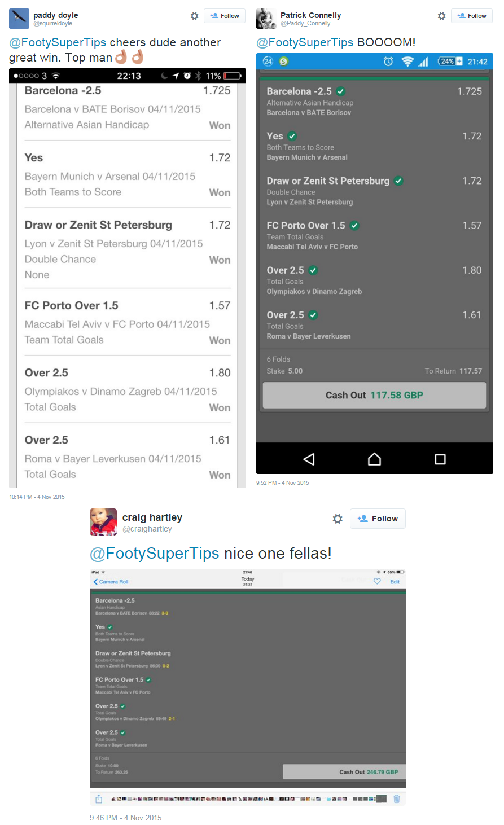Image resolution: width=504 pixels, height=825 pixels.
Task: Open gear settings menu on paddy doyle's tweet
Action: (x=194, y=16)
